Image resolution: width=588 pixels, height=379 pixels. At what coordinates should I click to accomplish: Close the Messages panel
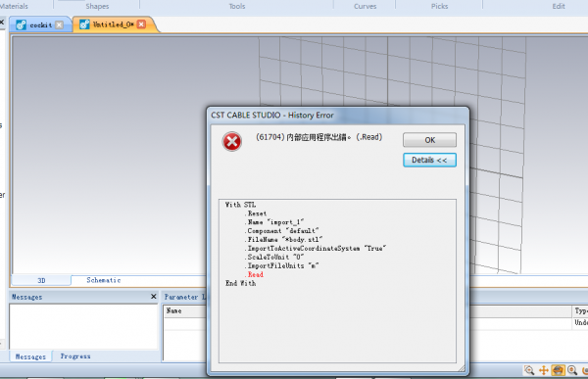154,297
